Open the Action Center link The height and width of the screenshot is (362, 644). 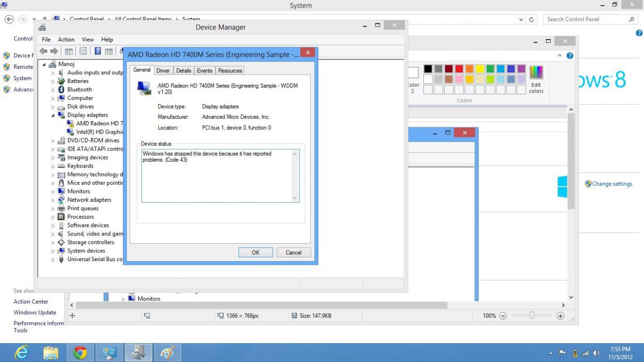31,302
